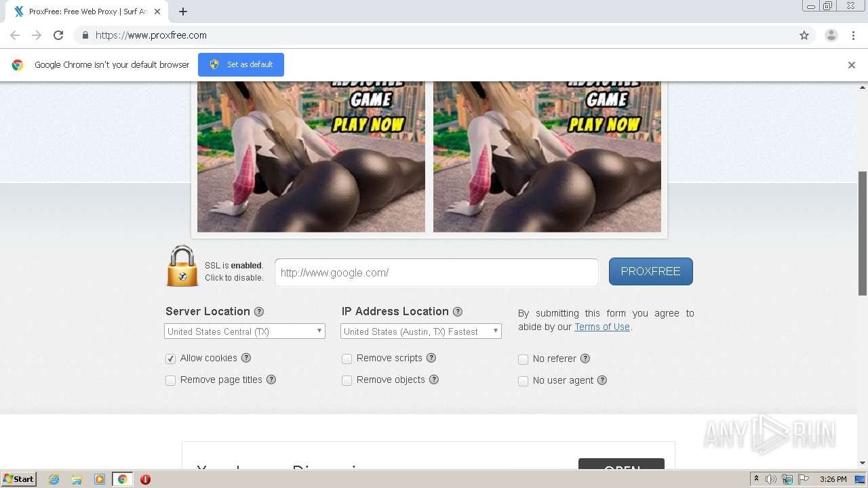Open the media player taskbar icon
The image size is (868, 488).
point(100,479)
